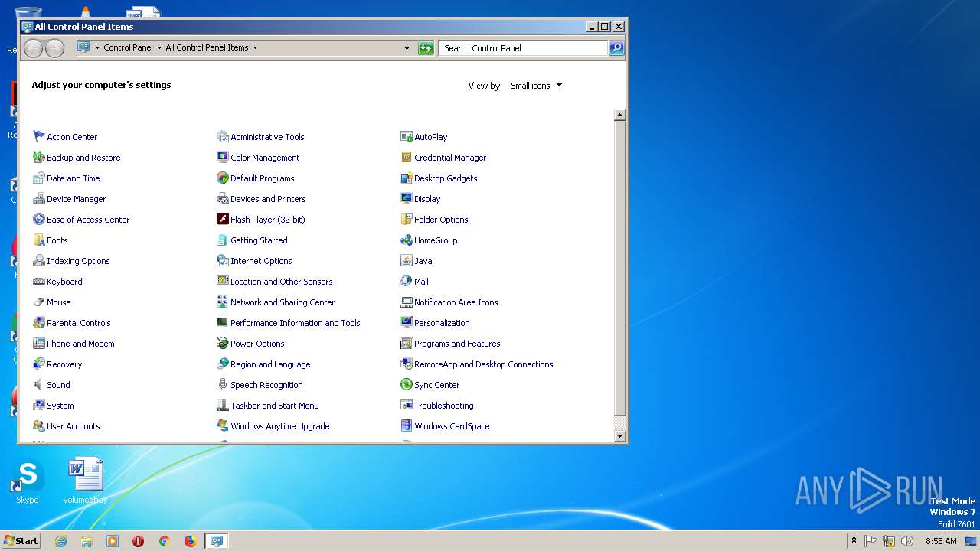Show hidden system tray icons

click(854, 541)
